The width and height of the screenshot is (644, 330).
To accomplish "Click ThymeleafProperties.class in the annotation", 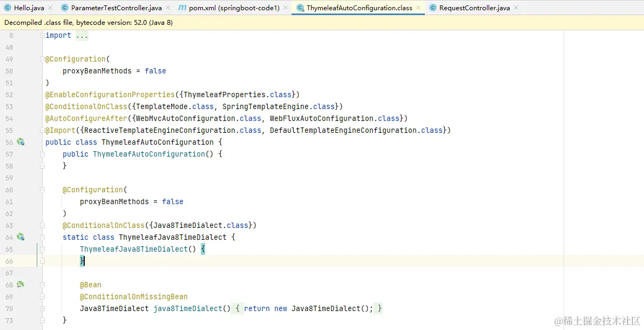I will tap(238, 95).
